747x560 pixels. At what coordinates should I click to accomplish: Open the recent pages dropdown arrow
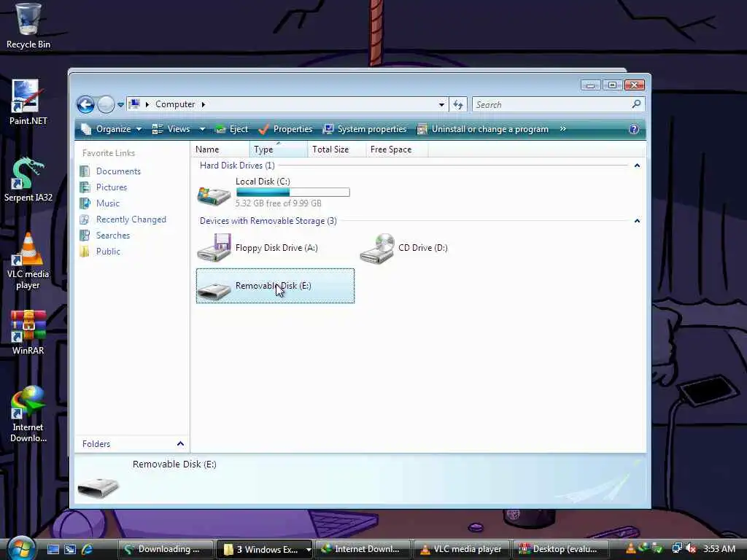(120, 104)
